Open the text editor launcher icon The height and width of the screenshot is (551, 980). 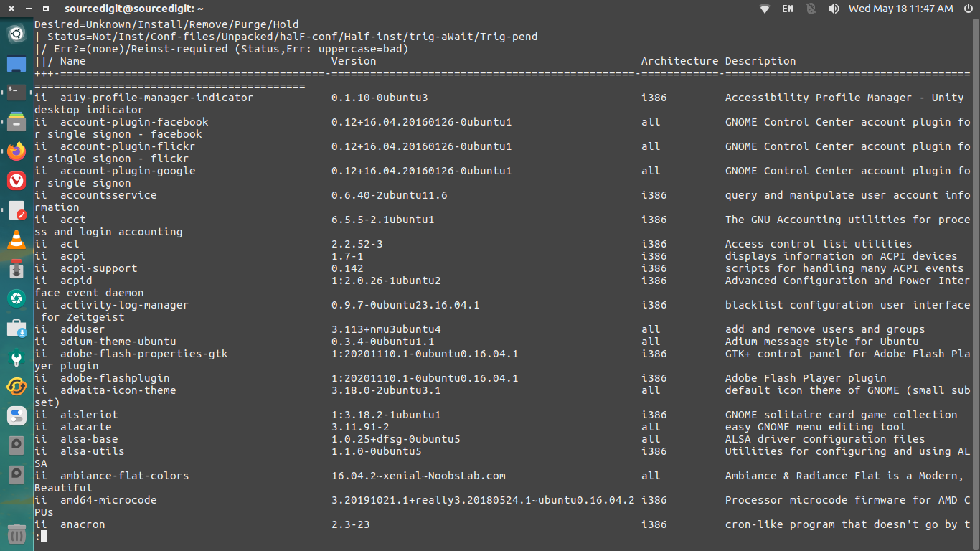[16, 210]
